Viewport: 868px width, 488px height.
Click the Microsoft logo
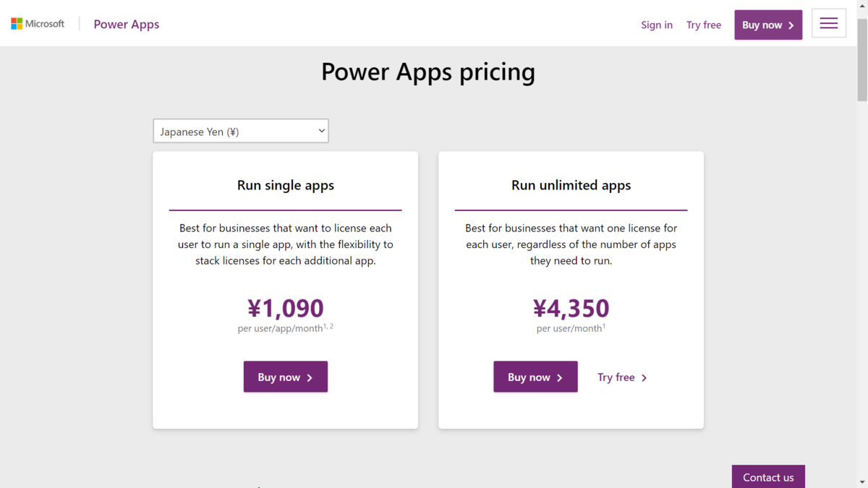point(38,24)
